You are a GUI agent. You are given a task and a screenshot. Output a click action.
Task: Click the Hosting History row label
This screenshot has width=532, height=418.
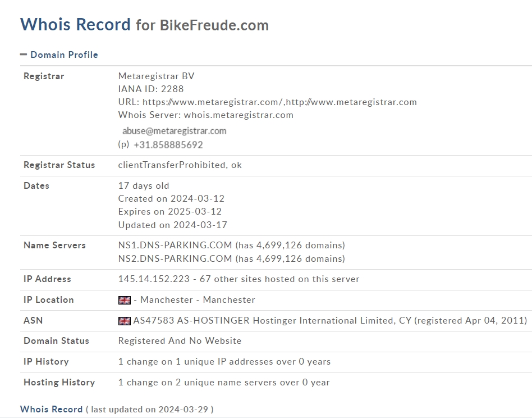(59, 383)
